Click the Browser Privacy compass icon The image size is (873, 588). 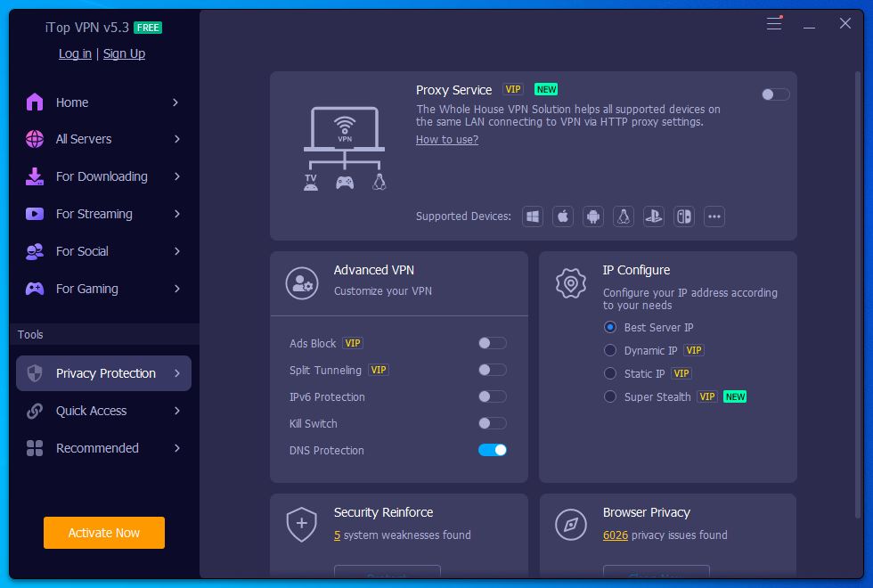click(571, 525)
